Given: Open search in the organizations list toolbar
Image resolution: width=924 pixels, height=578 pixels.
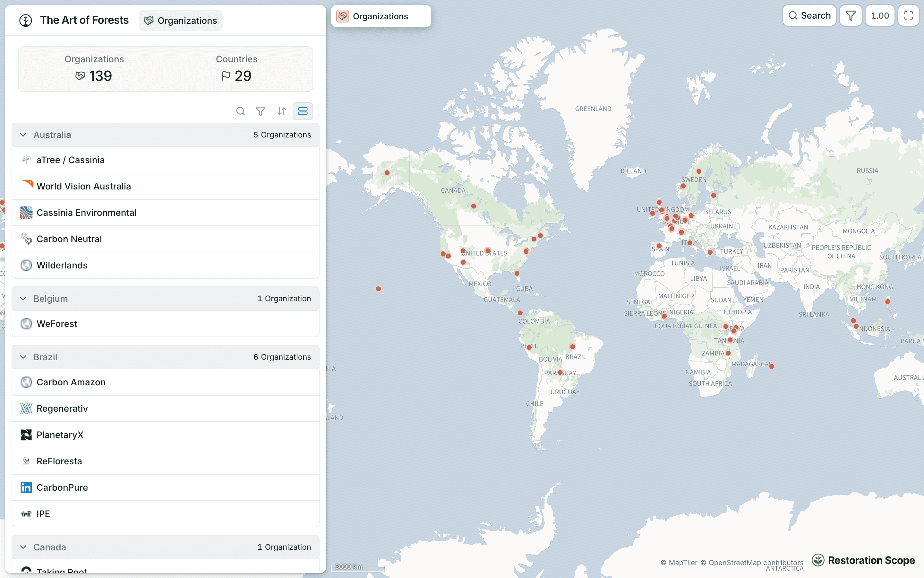Looking at the screenshot, I should [x=241, y=111].
